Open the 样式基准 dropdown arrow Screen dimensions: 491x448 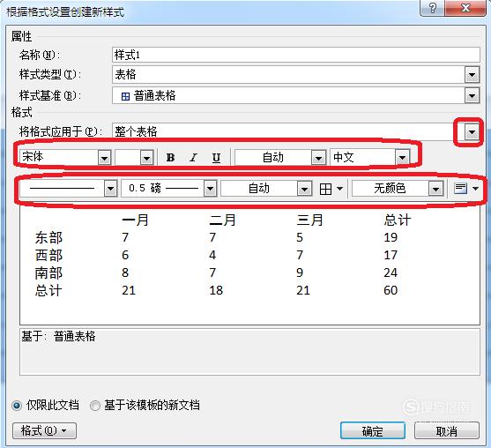pos(472,95)
